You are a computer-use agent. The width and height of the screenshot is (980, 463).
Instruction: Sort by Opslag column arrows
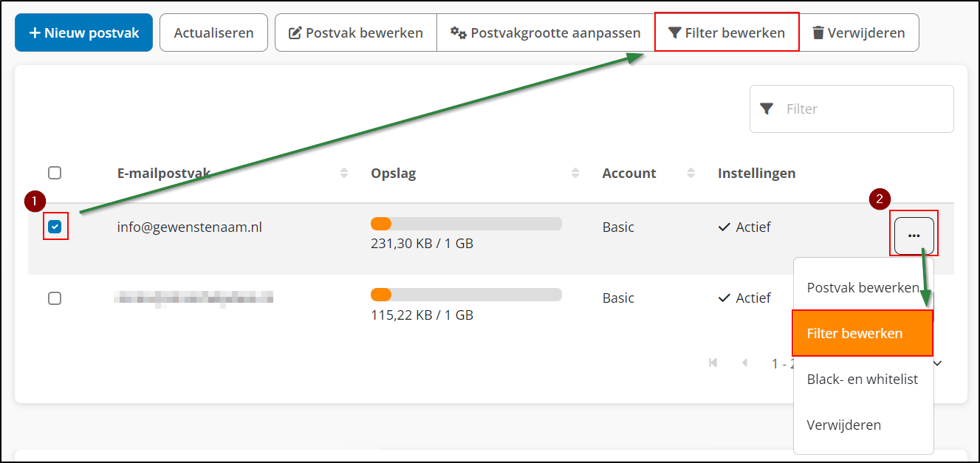coord(575,173)
